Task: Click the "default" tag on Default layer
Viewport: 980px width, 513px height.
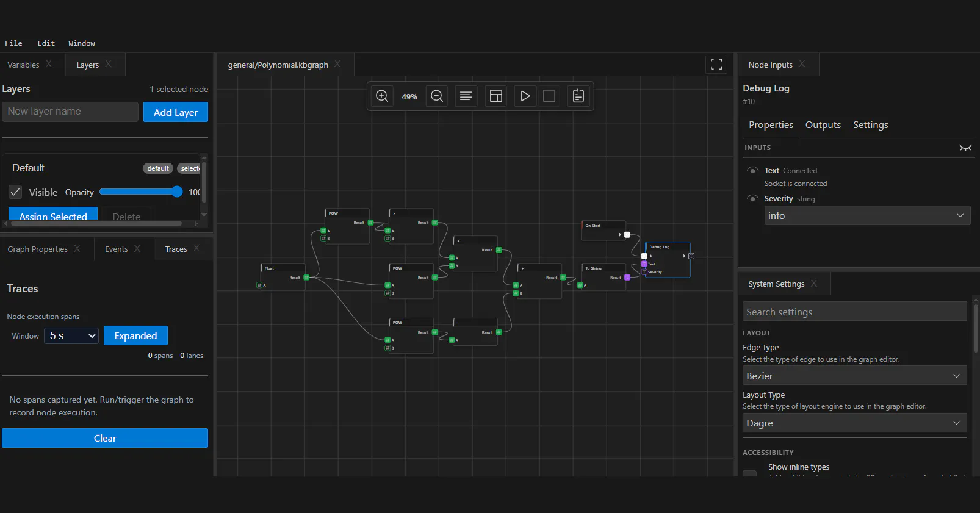Action: point(158,168)
